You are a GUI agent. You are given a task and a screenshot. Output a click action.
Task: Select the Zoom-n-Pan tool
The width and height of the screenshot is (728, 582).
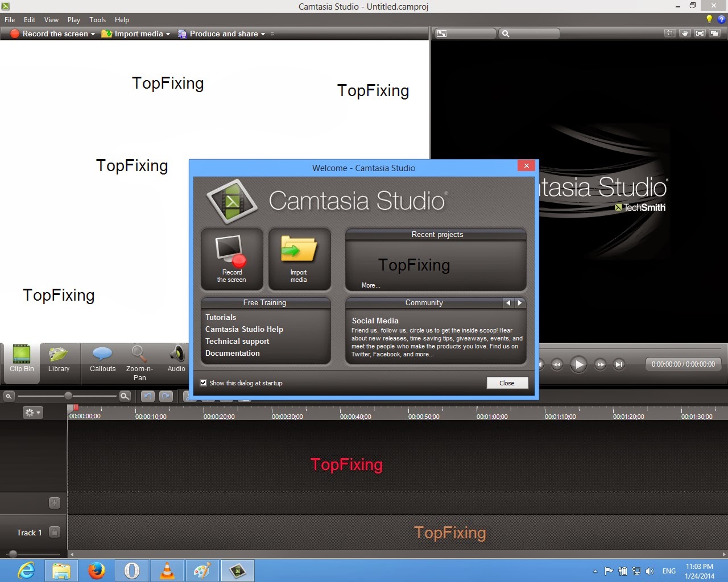tap(139, 363)
